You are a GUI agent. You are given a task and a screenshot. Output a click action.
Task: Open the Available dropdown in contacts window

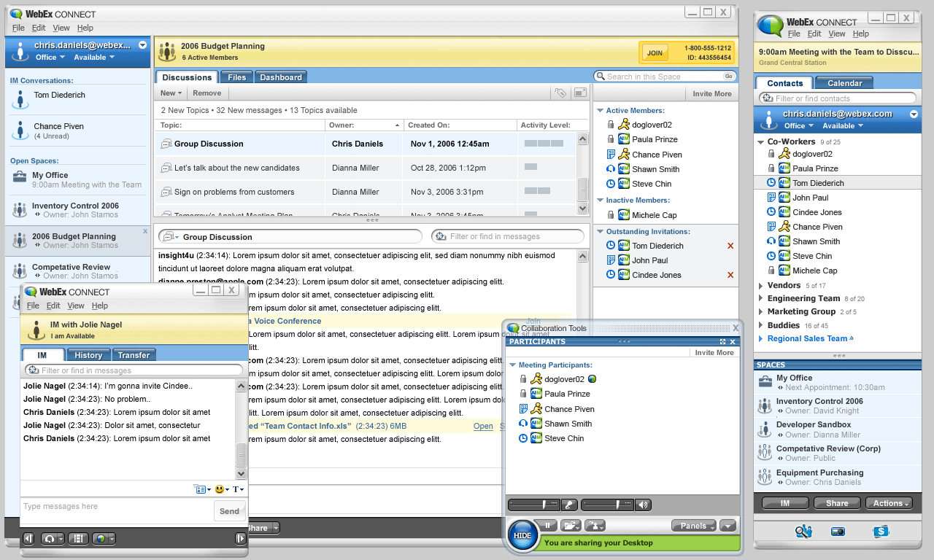[843, 125]
